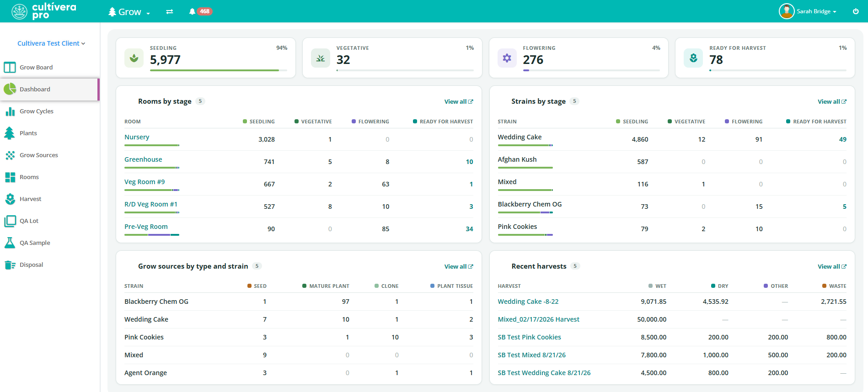This screenshot has width=868, height=392.
Task: Click the Flowering stat card icon
Action: [x=507, y=58]
